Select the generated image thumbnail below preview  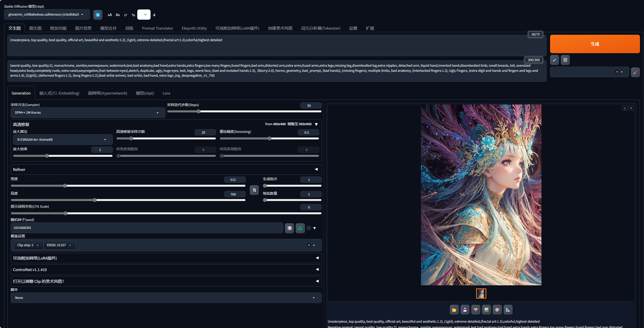[x=481, y=294]
